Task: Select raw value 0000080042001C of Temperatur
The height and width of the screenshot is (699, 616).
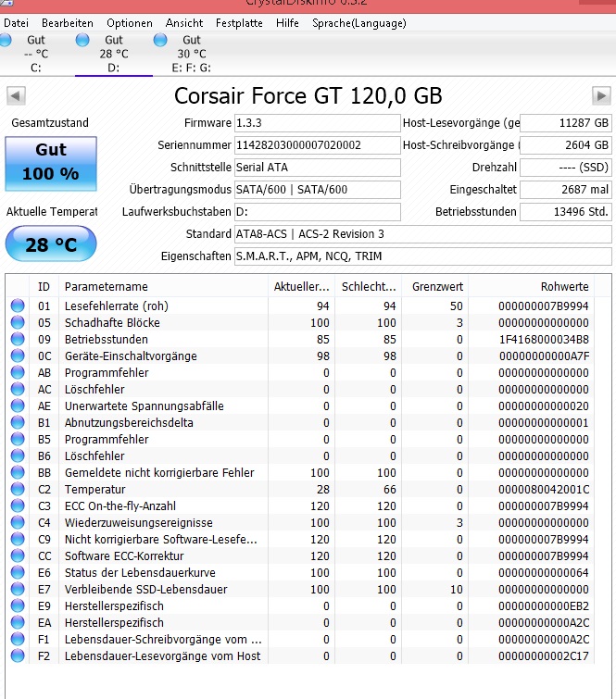Action: (544, 489)
